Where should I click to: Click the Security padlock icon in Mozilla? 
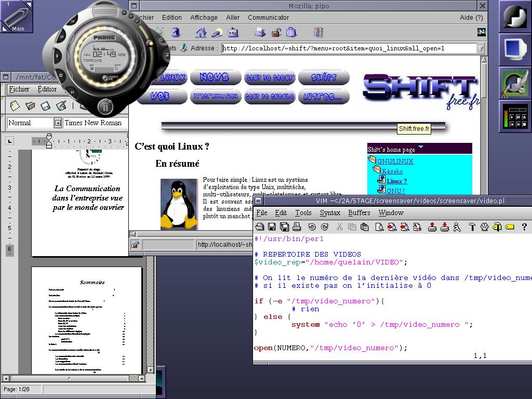[276, 33]
